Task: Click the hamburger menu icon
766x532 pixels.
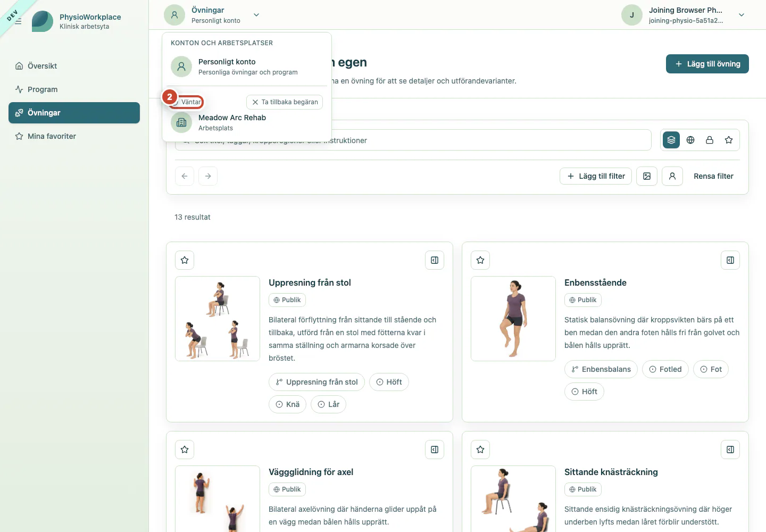Action: (x=18, y=21)
